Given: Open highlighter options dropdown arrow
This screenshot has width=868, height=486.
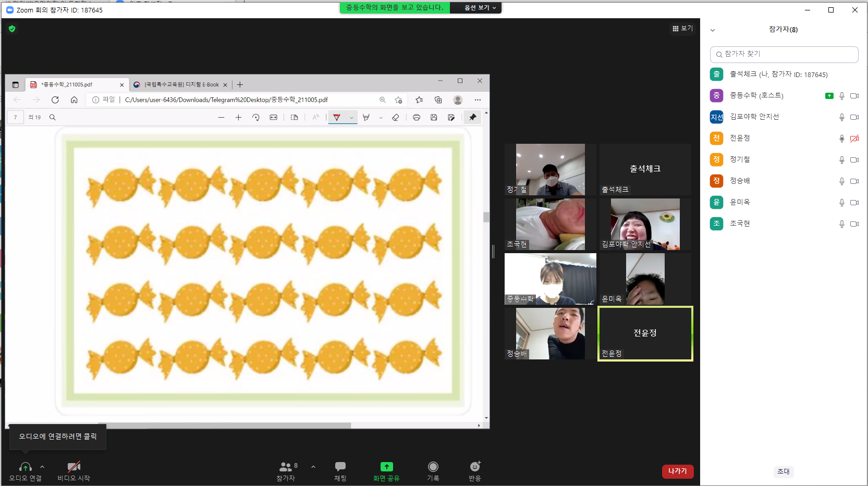Looking at the screenshot, I should click(x=381, y=118).
